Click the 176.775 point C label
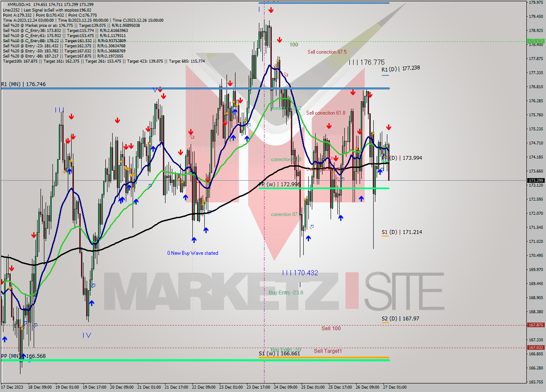Viewport: 546px width, 392px height. pyautogui.click(x=367, y=62)
